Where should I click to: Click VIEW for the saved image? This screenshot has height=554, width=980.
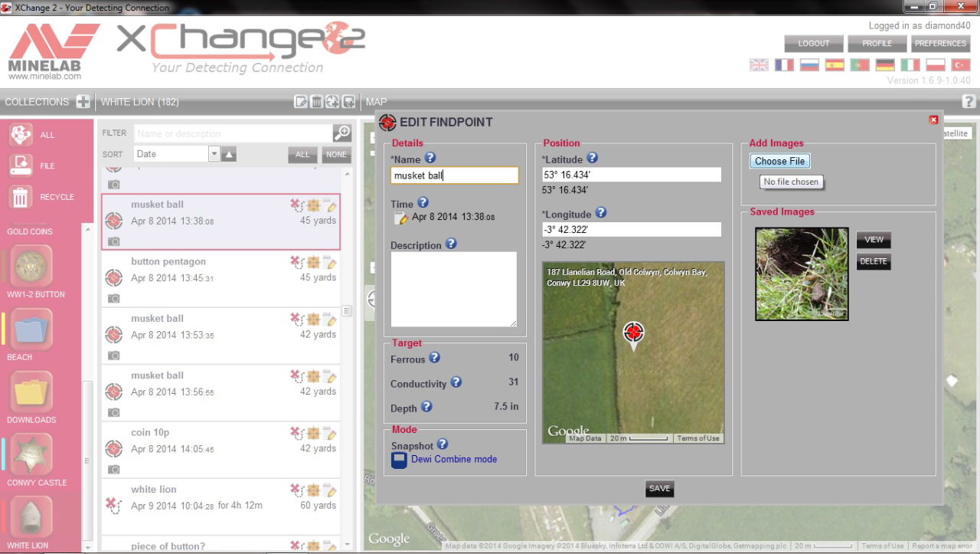pos(874,240)
